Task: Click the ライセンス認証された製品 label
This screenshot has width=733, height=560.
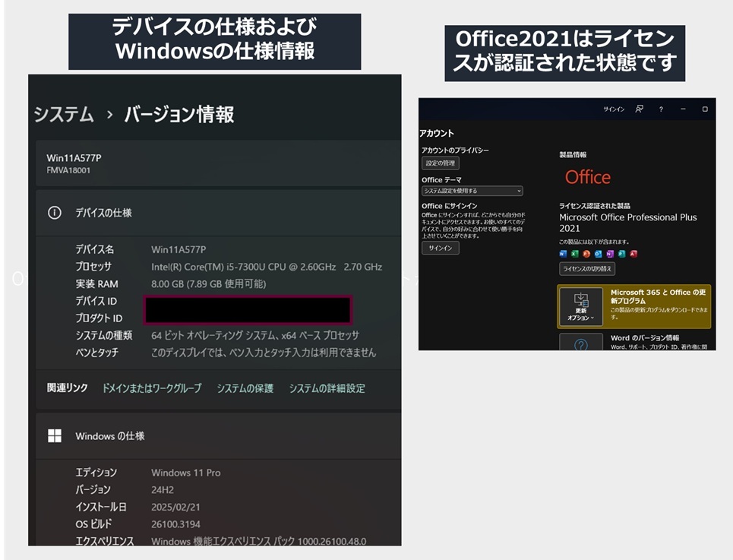Action: [x=595, y=206]
